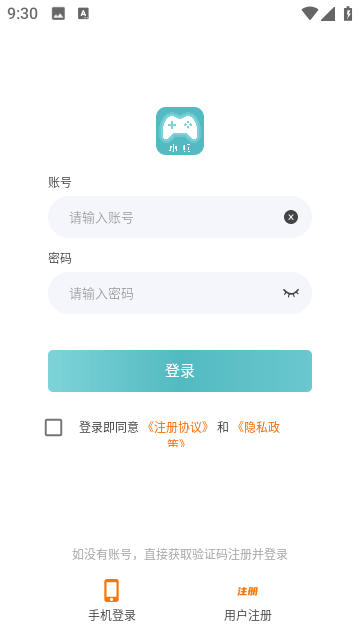Image resolution: width=360 pixels, height=640 pixels.
Task: Focus the 请输入账号 input field
Action: coord(180,217)
